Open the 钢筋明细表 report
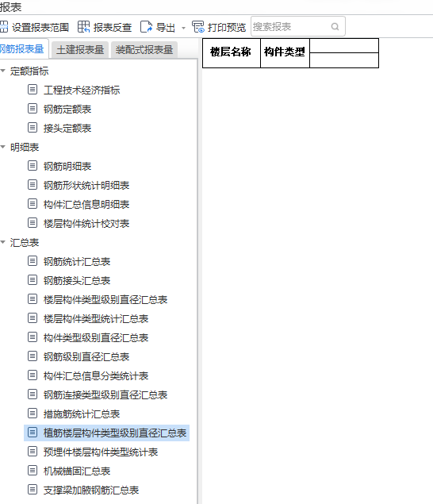The height and width of the screenshot is (504, 433). [x=67, y=166]
